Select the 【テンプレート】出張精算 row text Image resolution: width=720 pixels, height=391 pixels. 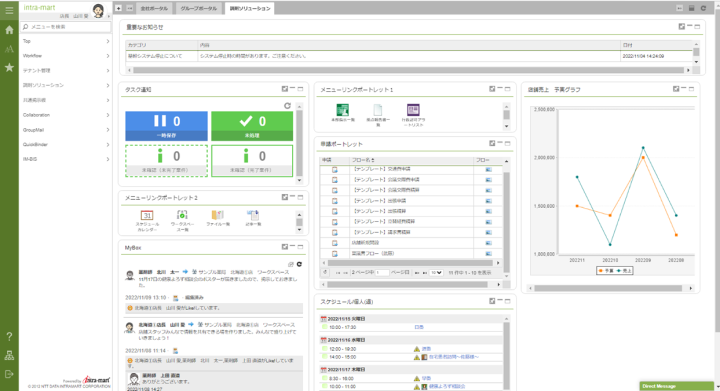379,212
